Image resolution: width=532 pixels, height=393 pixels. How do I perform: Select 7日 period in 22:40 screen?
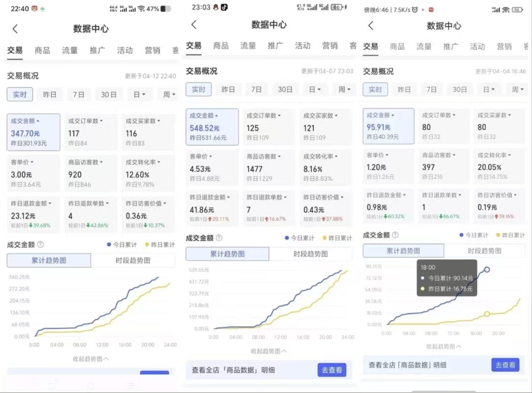(79, 95)
